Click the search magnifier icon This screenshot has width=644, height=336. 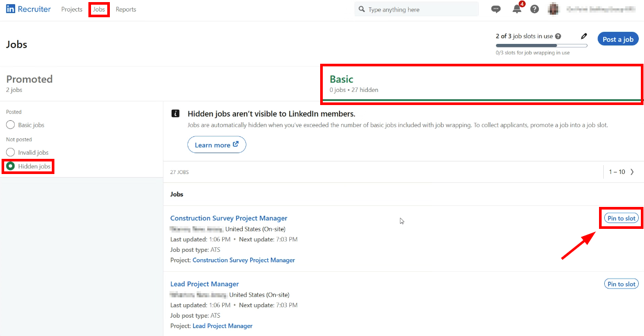click(x=361, y=9)
